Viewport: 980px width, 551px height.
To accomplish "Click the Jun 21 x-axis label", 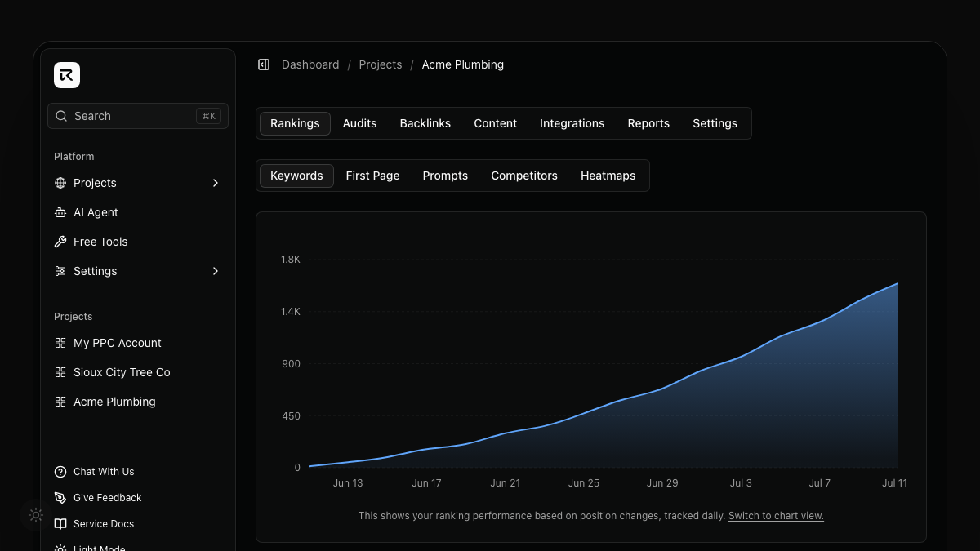I will (x=505, y=483).
